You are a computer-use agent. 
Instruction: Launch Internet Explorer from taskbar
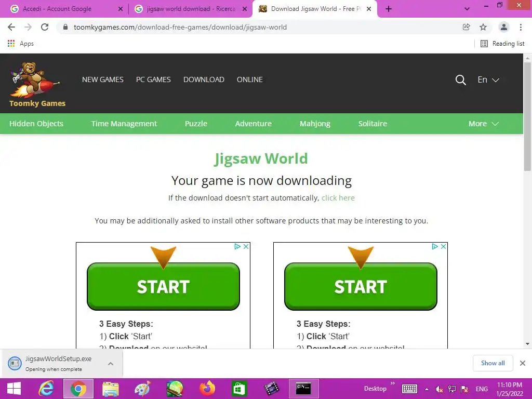[x=46, y=389]
